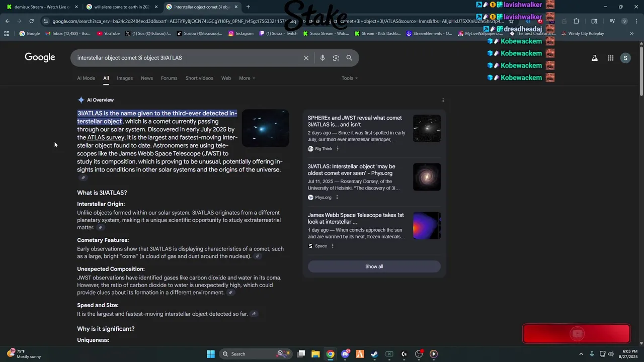The width and height of the screenshot is (644, 362).
Task: Show hidden bookmarks with the double chevron
Action: pyautogui.click(x=631, y=34)
